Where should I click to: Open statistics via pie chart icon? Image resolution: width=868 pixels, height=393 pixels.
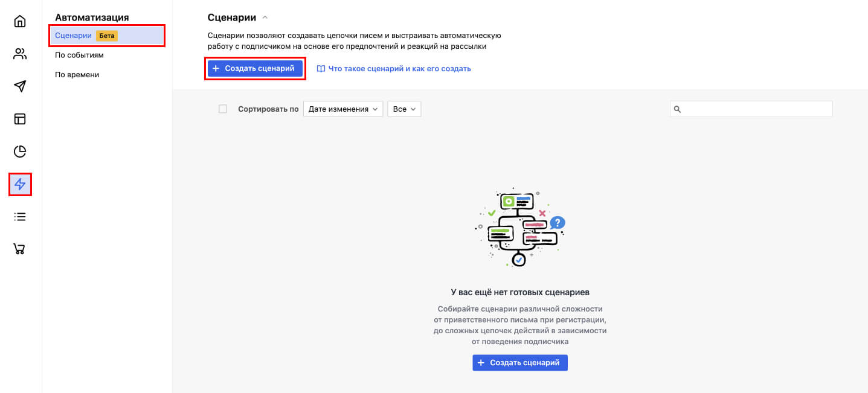[x=20, y=152]
